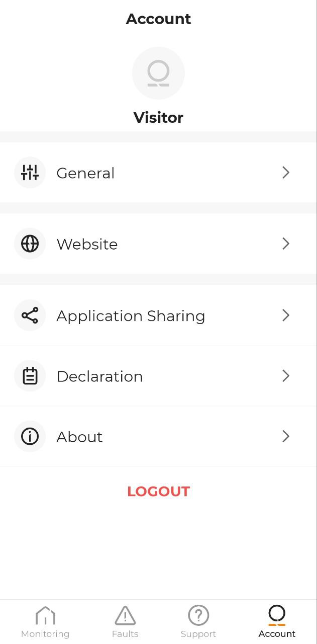The height and width of the screenshot is (644, 317).
Task: Tap the Support question mark icon
Action: tap(198, 615)
